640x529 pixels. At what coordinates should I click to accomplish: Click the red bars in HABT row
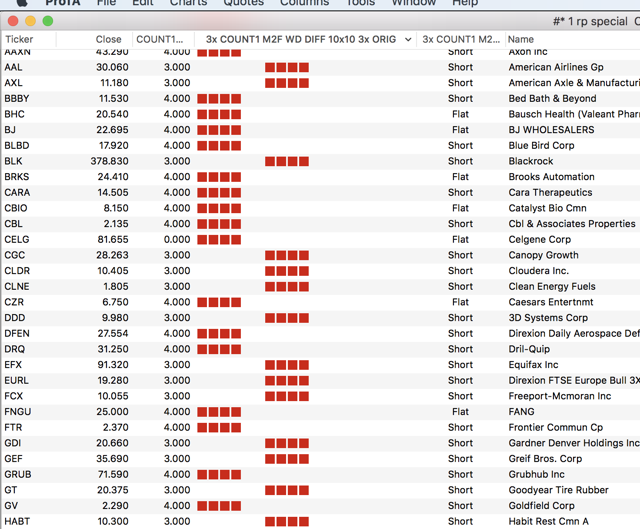pos(287,521)
